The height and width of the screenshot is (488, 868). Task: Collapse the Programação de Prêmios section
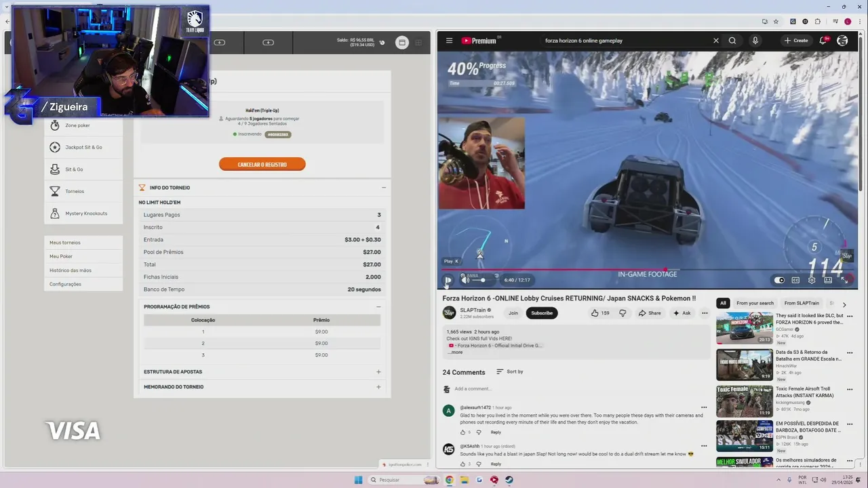point(378,307)
